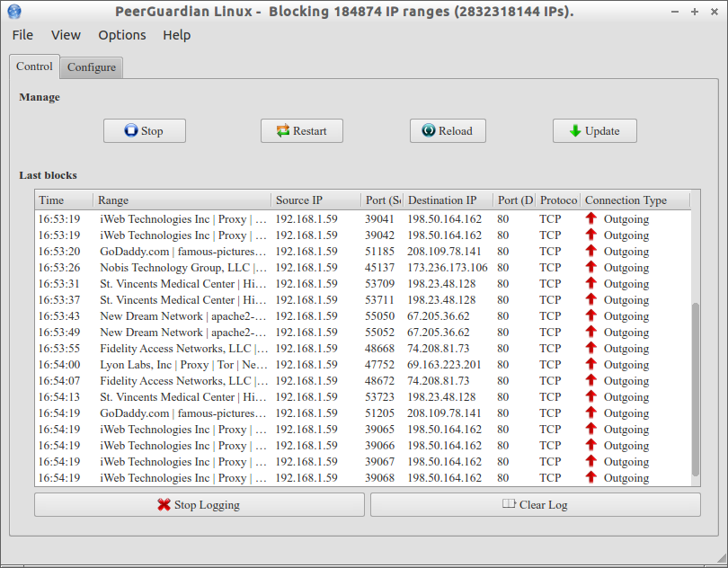Screen dimensions: 728x568
Task: Click the destination Port column header
Action: tap(514, 200)
